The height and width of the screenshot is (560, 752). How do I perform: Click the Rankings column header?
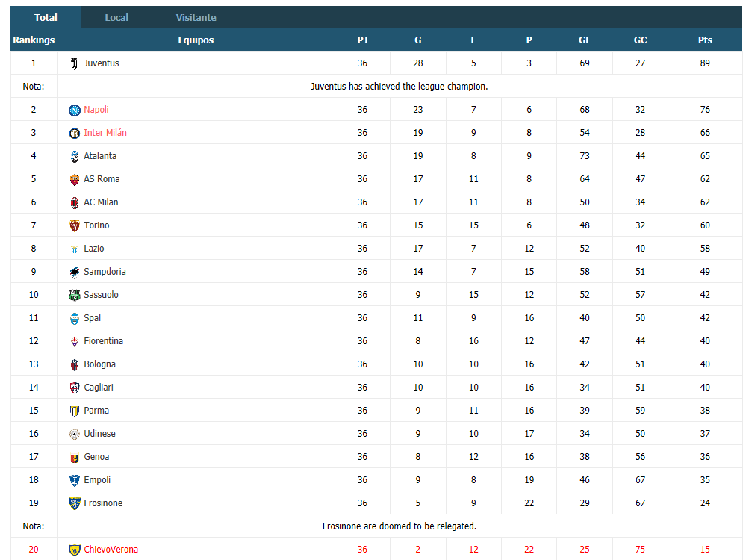(x=34, y=40)
